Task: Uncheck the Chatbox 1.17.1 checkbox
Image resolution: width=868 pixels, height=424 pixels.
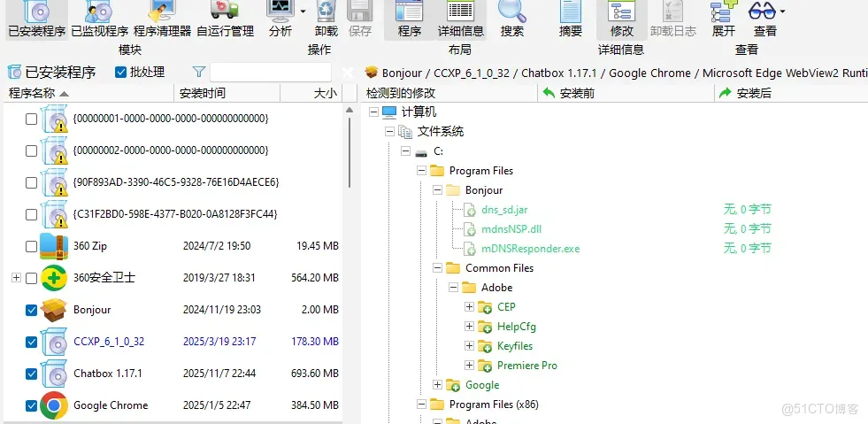Action: point(32,374)
